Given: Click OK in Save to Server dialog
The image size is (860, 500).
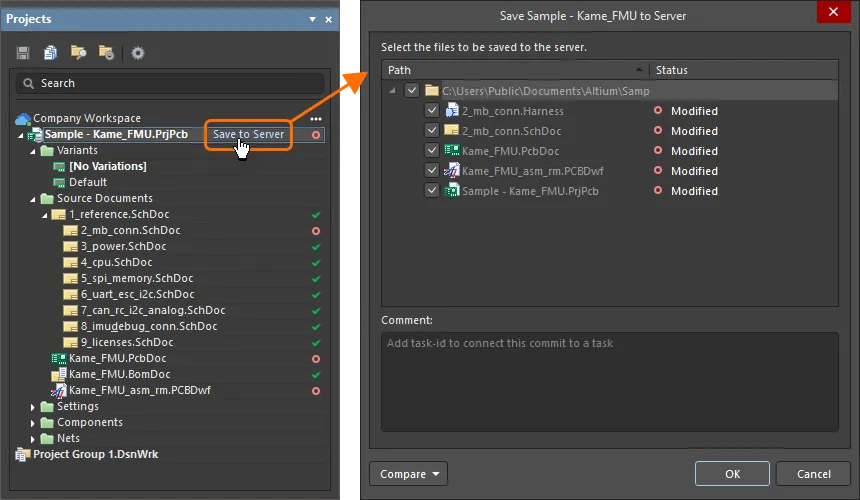Looking at the screenshot, I should (x=732, y=474).
